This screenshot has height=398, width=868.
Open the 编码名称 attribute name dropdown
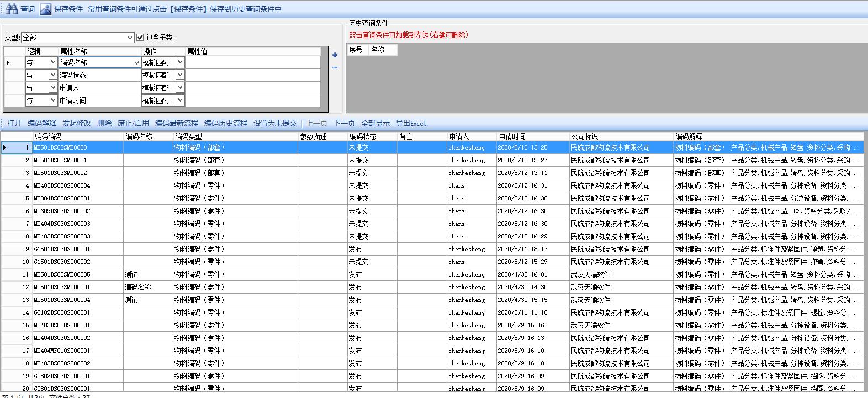(136, 62)
